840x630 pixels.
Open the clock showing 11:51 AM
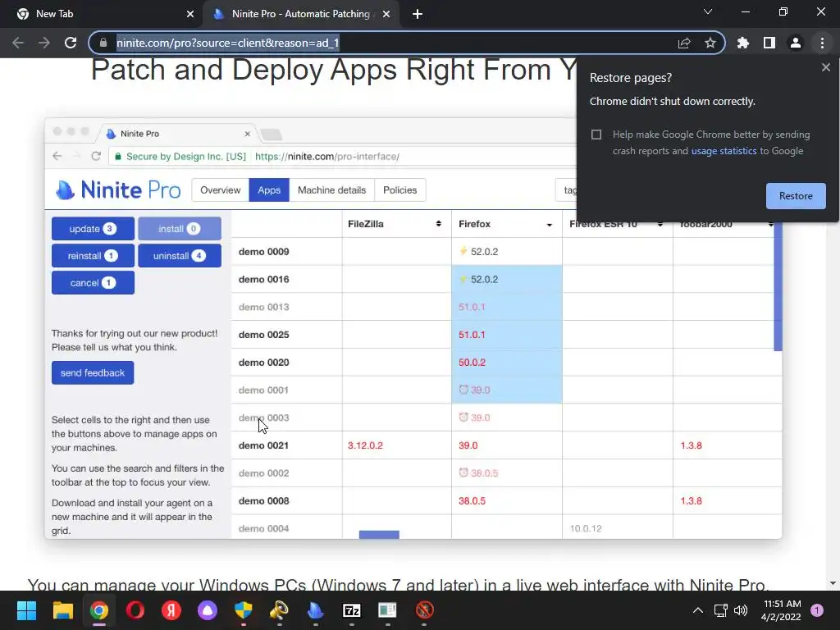pyautogui.click(x=781, y=610)
